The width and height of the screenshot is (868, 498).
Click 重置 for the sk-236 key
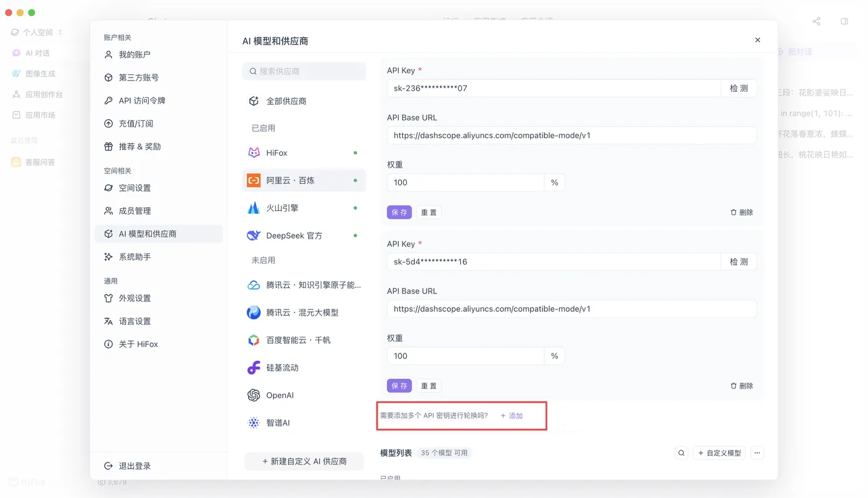pos(428,212)
